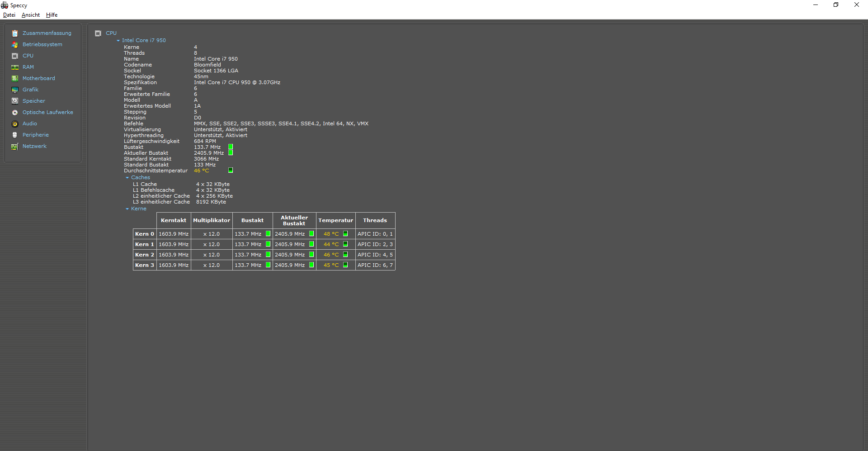The width and height of the screenshot is (868, 451).
Task: Select the CPU chip icon in sidebar
Action: [x=15, y=56]
